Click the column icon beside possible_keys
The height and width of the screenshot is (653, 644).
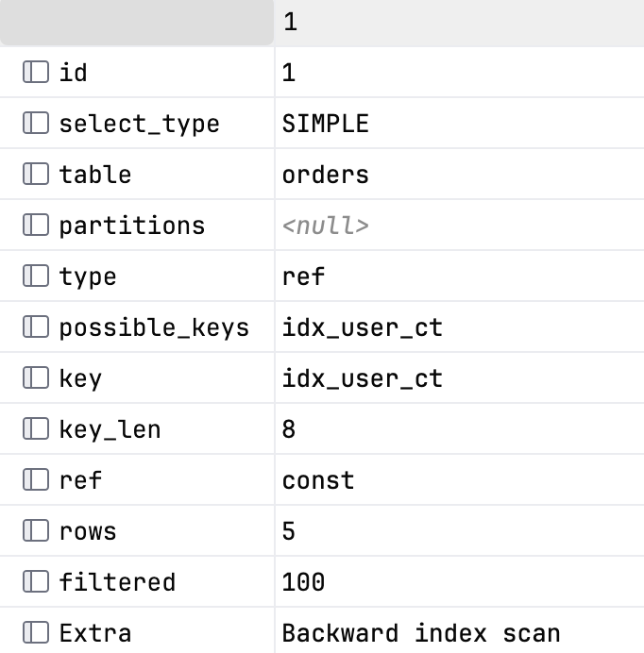pyautogui.click(x=36, y=326)
